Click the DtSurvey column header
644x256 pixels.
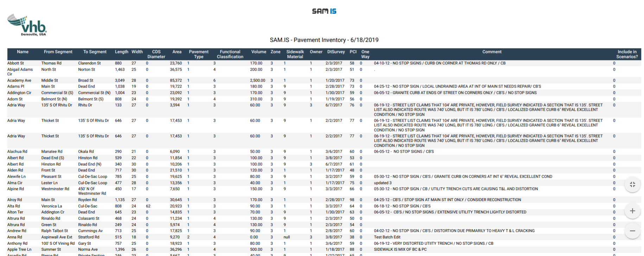click(x=336, y=52)
